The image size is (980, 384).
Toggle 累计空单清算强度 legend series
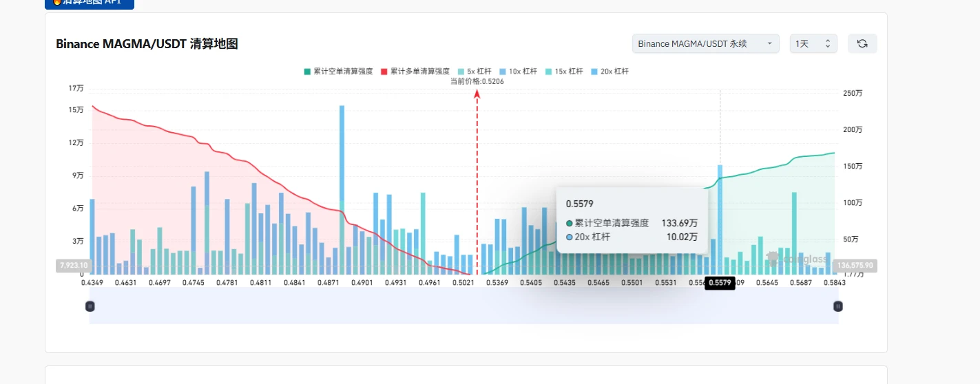click(338, 72)
